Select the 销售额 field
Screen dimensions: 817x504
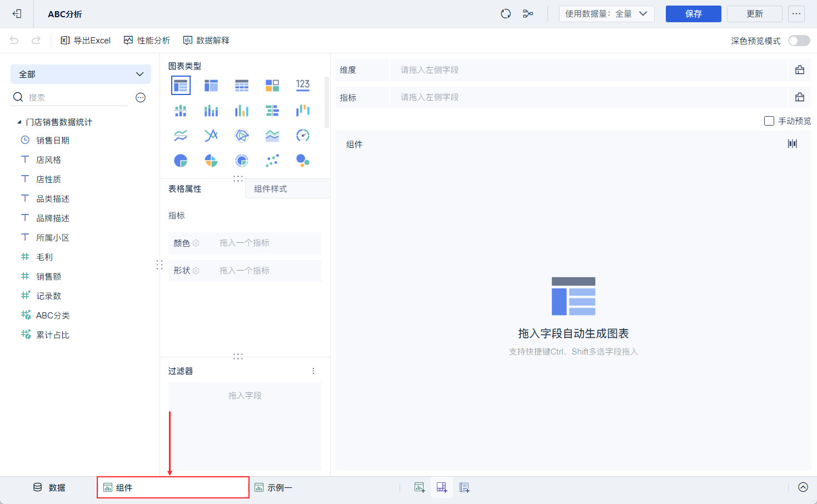click(x=49, y=277)
